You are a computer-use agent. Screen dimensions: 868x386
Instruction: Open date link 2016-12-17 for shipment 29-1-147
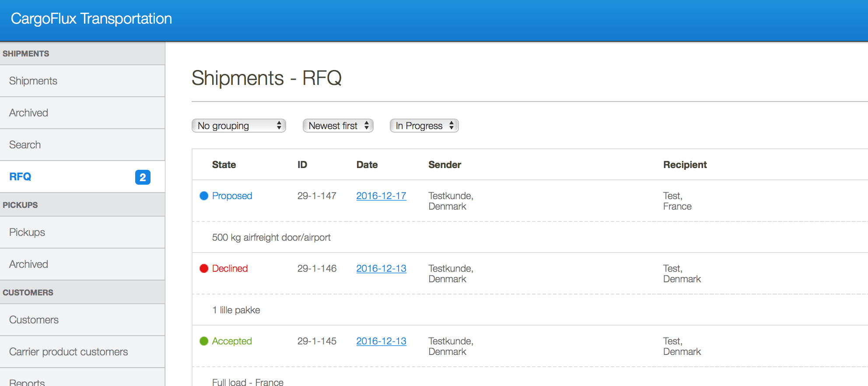pyautogui.click(x=381, y=196)
